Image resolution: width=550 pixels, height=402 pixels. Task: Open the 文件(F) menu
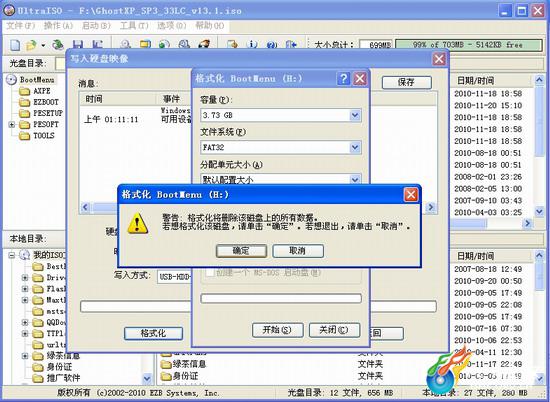tap(21, 26)
